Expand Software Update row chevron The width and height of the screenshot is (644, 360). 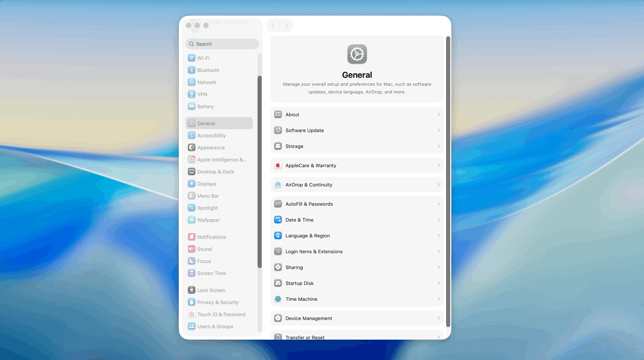click(x=439, y=130)
